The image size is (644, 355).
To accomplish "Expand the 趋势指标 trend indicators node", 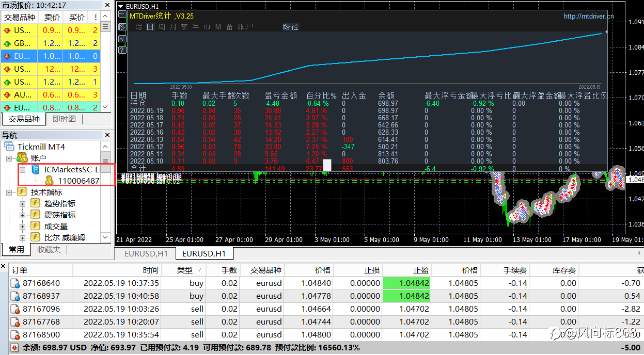I will tap(23, 203).
